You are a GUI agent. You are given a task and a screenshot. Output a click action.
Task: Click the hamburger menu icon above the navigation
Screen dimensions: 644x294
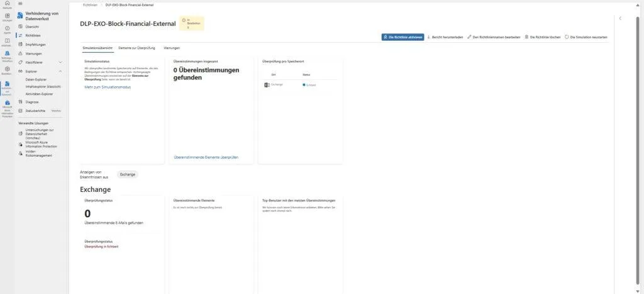pos(21,4)
